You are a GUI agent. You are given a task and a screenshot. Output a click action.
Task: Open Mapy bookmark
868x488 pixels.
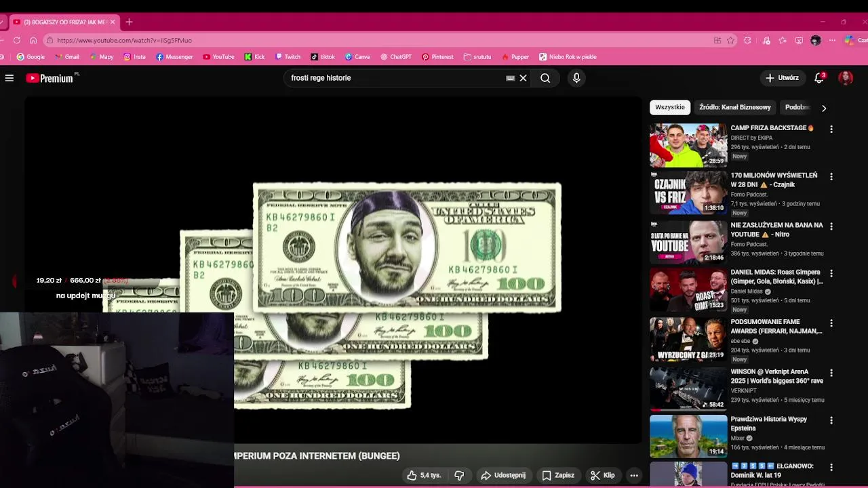pyautogui.click(x=102, y=57)
